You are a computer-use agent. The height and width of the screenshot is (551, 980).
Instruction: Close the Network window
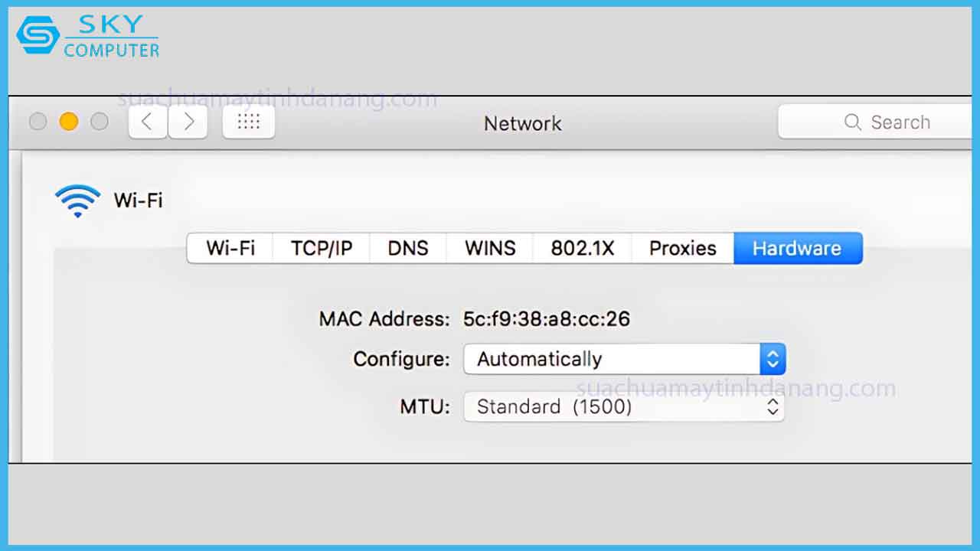point(38,122)
